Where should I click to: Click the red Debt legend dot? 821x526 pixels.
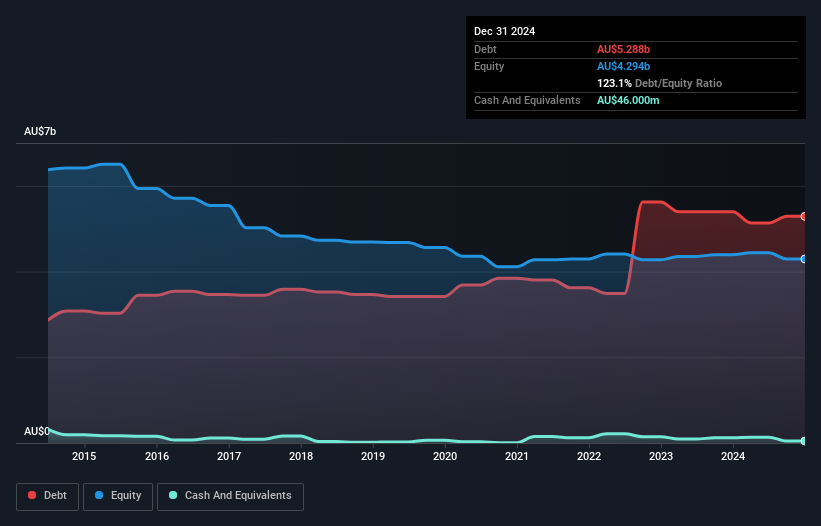32,495
